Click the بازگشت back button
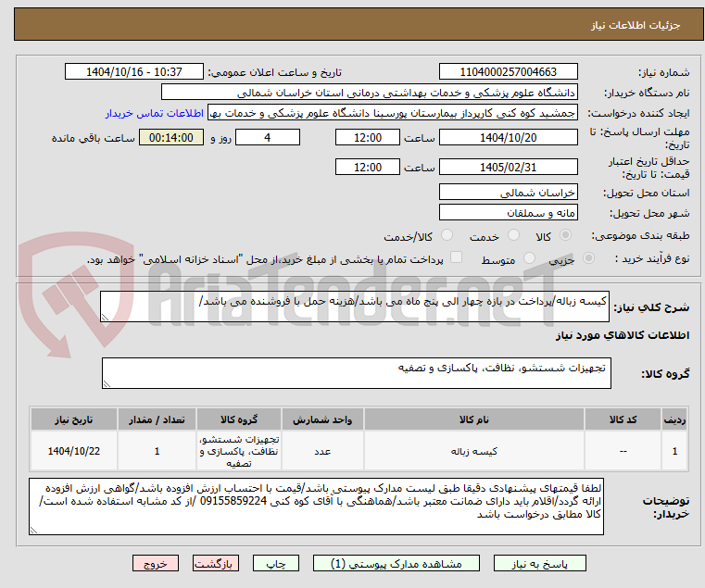Screen dimensions: 705x588 [x=216, y=563]
